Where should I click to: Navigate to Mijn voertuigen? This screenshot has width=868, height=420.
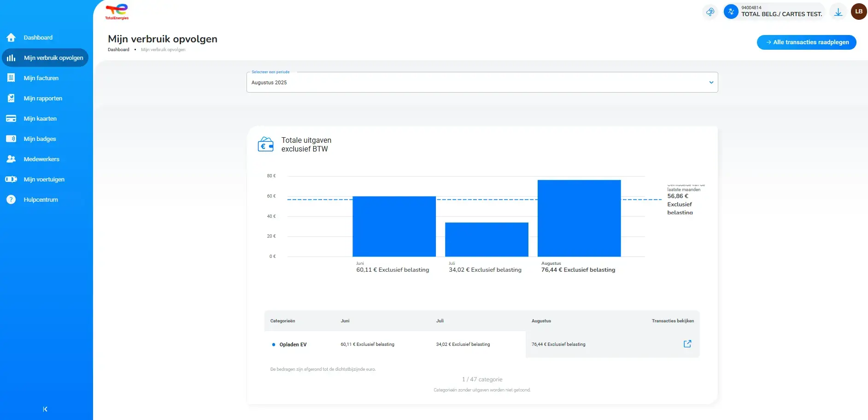pos(44,179)
